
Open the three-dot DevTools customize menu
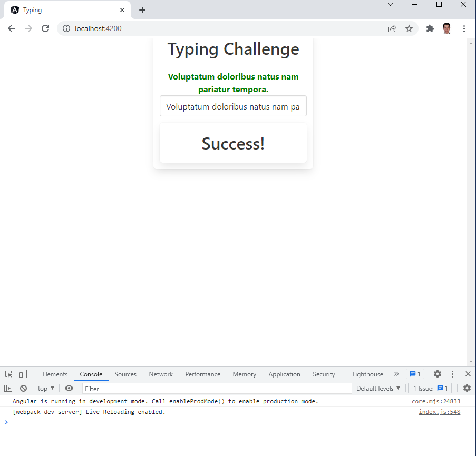tap(452, 374)
